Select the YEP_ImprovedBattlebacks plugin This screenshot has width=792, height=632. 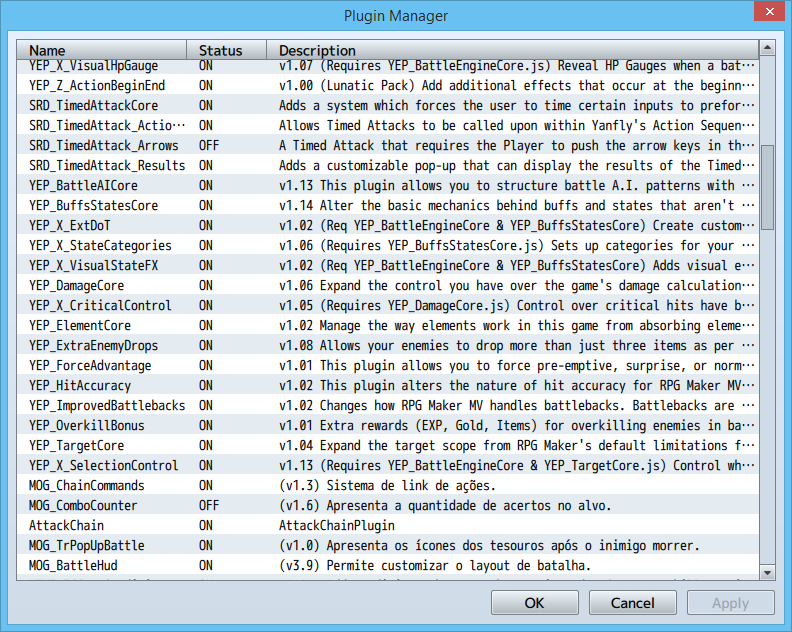(387, 406)
